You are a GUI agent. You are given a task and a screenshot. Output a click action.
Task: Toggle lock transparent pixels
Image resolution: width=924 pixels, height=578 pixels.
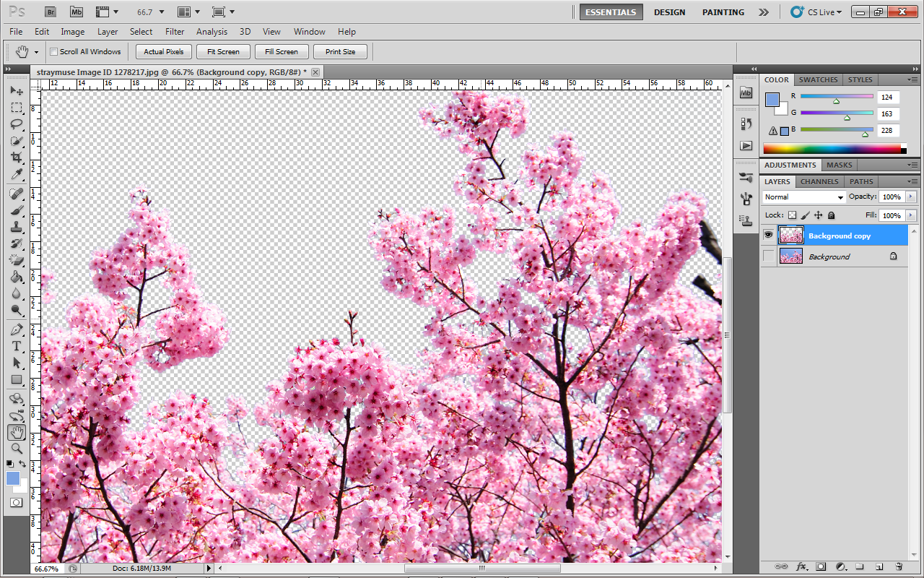pos(792,215)
